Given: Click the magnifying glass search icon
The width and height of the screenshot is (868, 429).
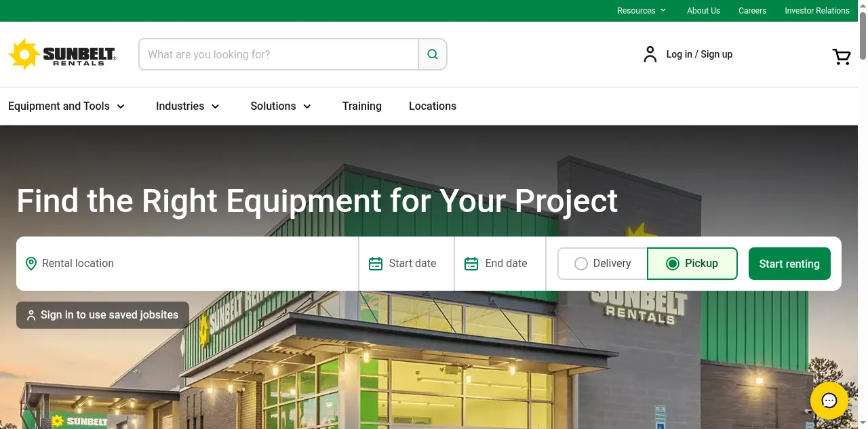Looking at the screenshot, I should click(x=433, y=54).
